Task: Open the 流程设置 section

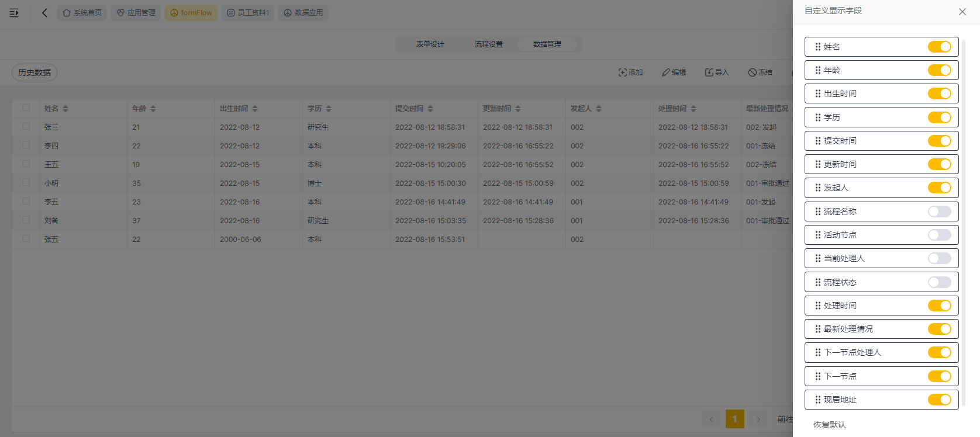Action: click(489, 44)
